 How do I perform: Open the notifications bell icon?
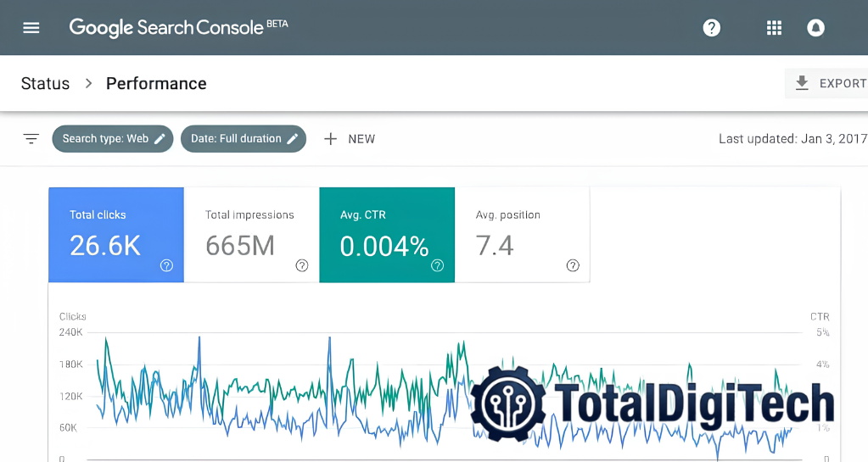815,28
